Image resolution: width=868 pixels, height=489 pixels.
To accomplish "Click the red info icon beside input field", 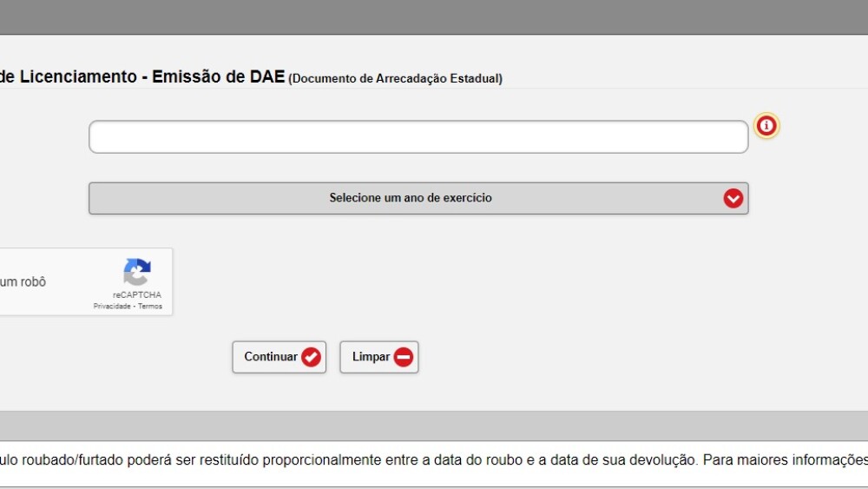I will point(766,127).
